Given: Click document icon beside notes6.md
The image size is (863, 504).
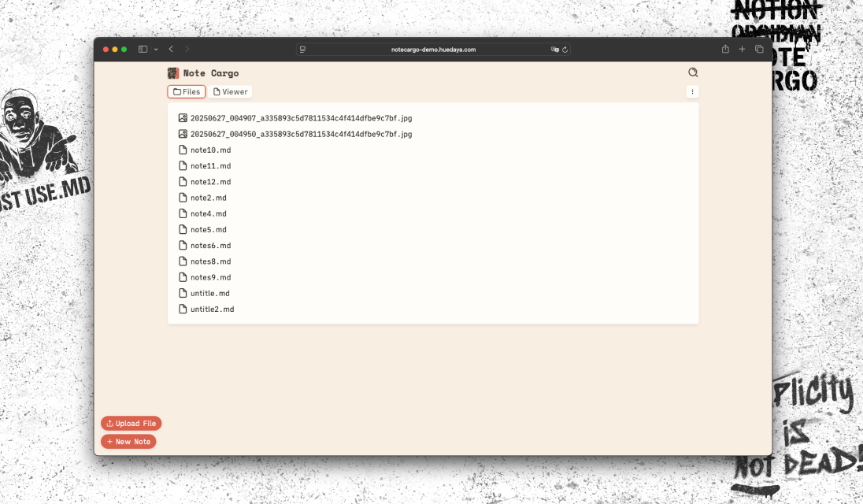Looking at the screenshot, I should coord(183,246).
